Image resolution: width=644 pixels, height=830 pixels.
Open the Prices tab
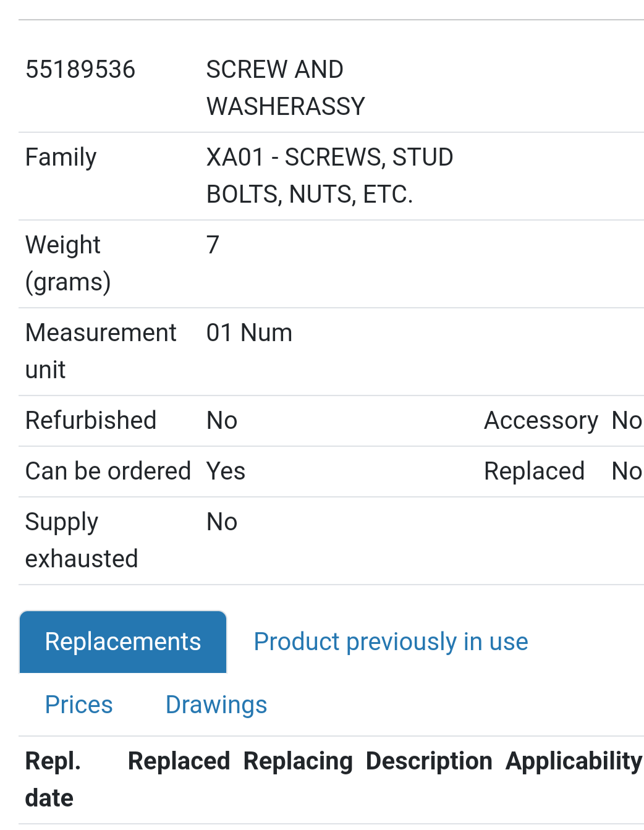tap(79, 705)
